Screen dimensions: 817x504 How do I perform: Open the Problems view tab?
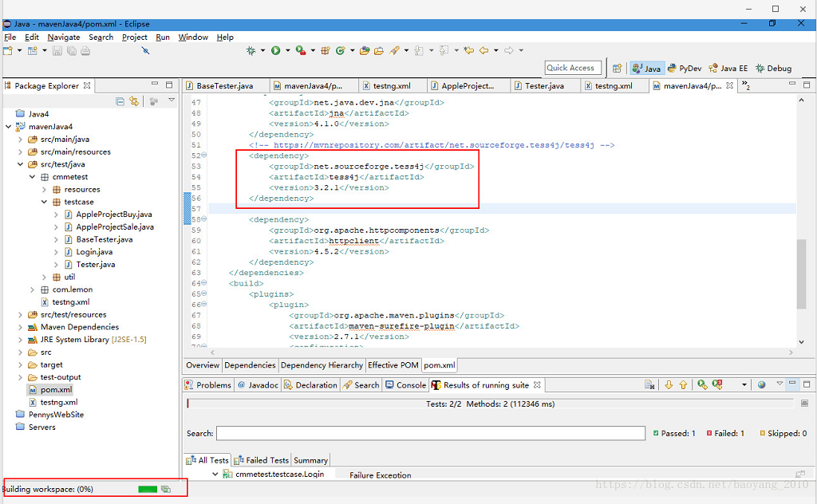tap(208, 384)
